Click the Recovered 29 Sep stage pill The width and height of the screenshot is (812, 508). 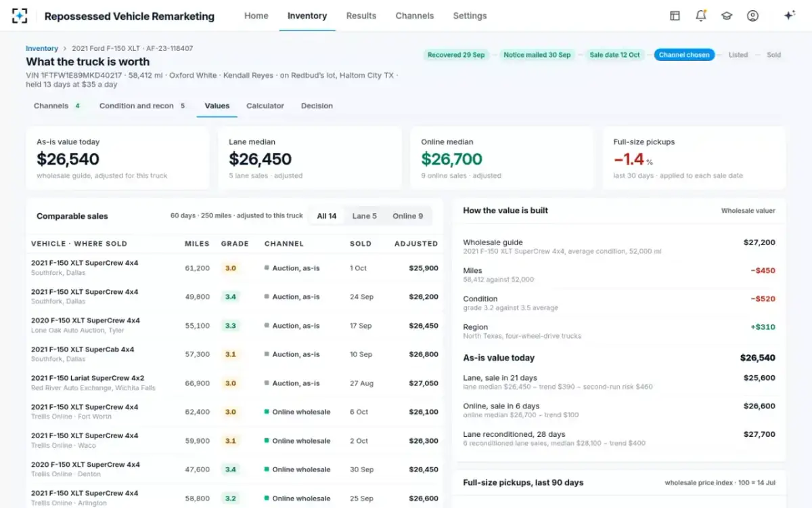click(456, 55)
